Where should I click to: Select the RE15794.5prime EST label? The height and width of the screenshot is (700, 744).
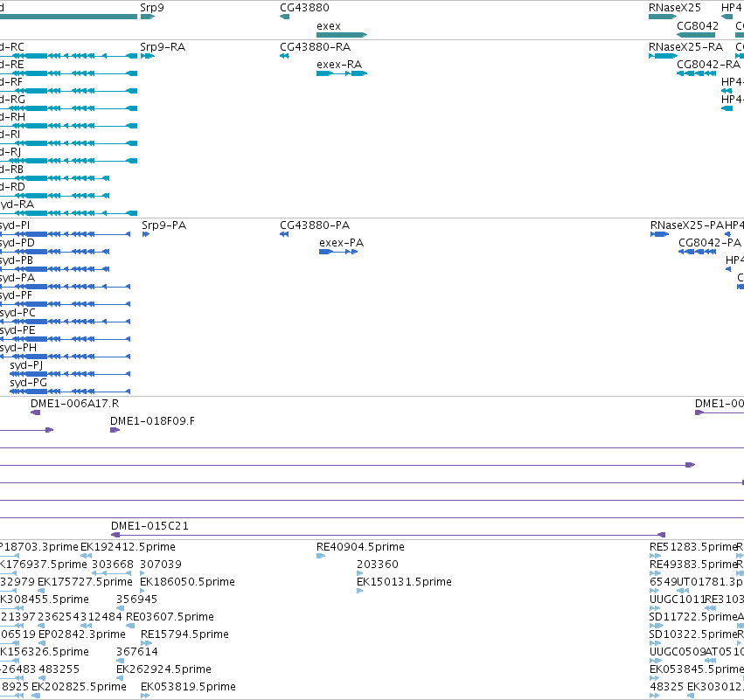click(x=184, y=634)
